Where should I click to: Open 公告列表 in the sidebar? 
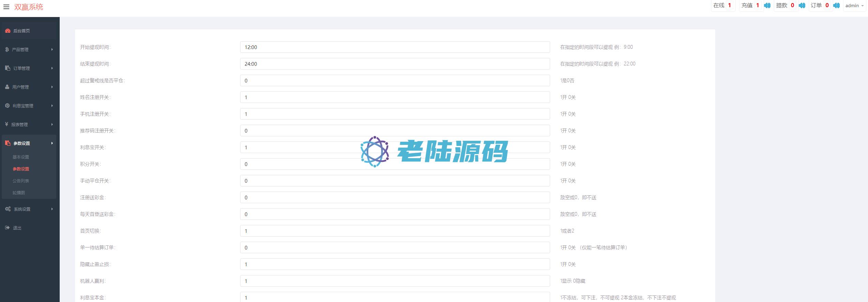[x=21, y=181]
